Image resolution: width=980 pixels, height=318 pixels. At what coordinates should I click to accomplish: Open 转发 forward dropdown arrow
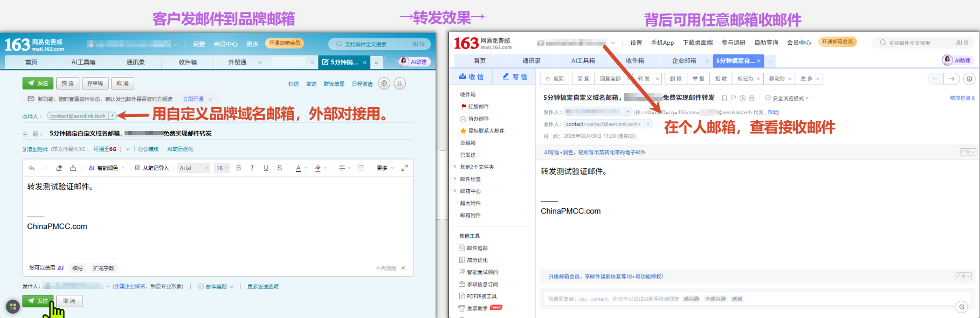tap(658, 79)
